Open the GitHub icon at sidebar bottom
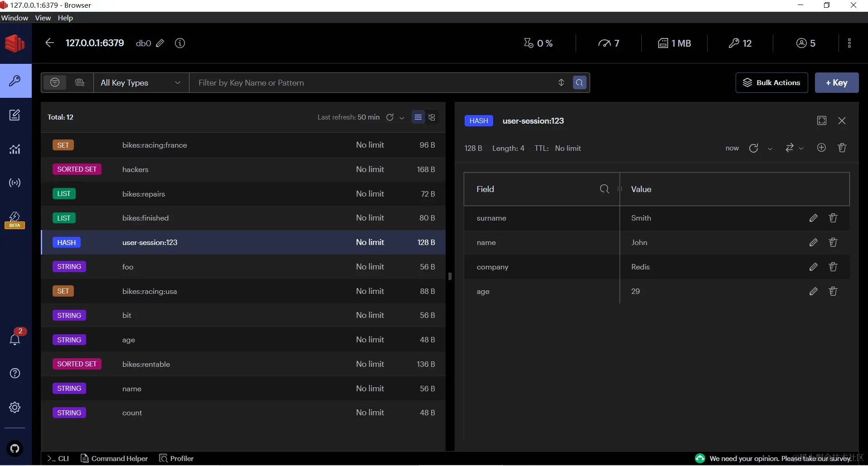Screen dimensions: 868x466 15,449
